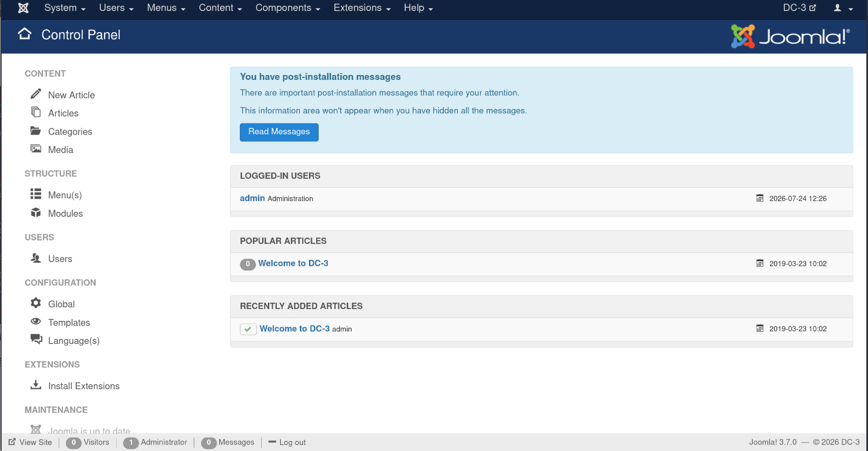The width and height of the screenshot is (868, 451).
Task: Click the cube icon beside Modules
Action: coord(36,213)
